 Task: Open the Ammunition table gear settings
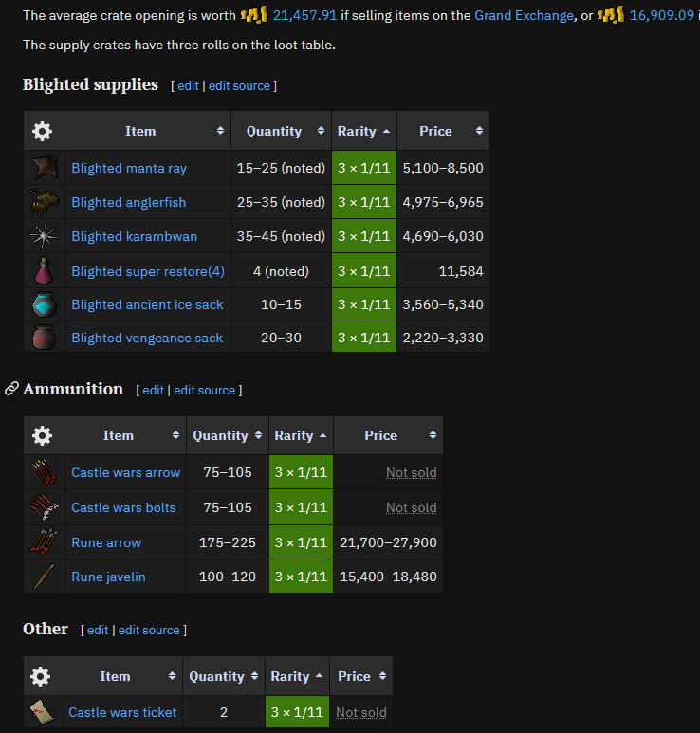pyautogui.click(x=42, y=435)
